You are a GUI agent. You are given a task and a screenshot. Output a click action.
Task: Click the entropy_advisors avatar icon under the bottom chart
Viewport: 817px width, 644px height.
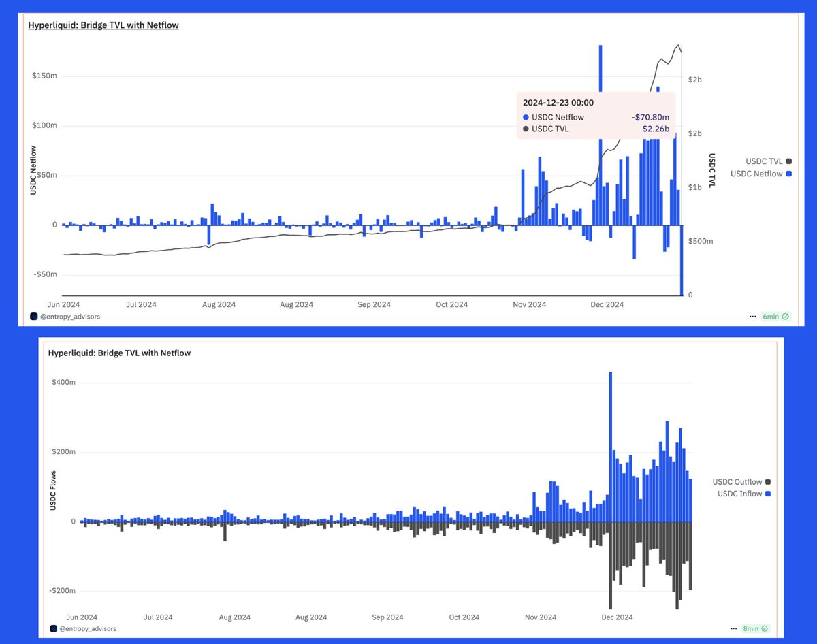tap(53, 628)
